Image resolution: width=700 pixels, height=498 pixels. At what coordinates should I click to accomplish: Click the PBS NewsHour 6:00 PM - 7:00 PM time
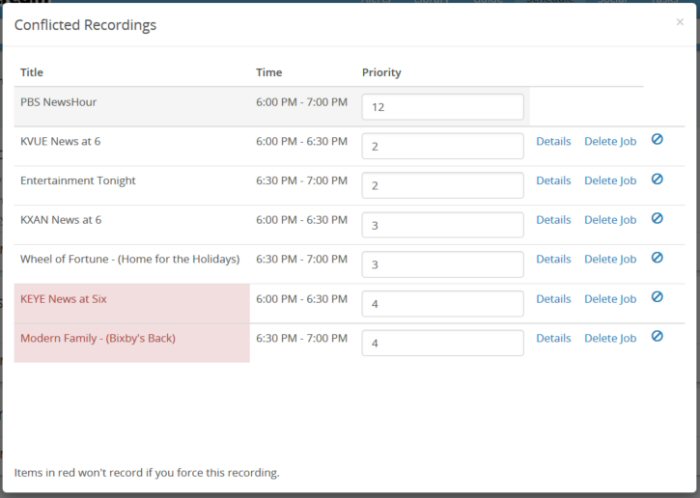(302, 102)
